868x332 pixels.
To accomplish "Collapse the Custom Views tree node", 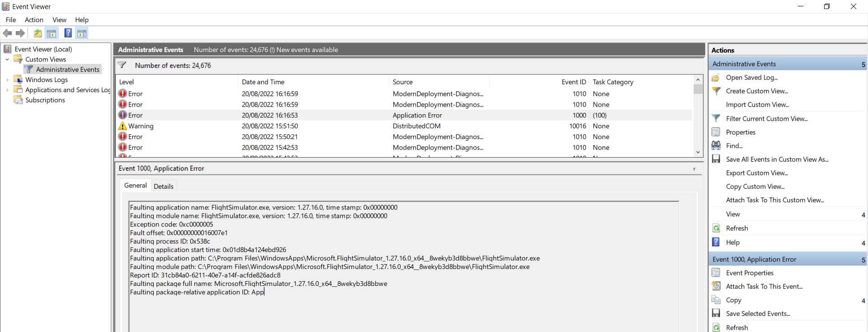I will pos(7,60).
